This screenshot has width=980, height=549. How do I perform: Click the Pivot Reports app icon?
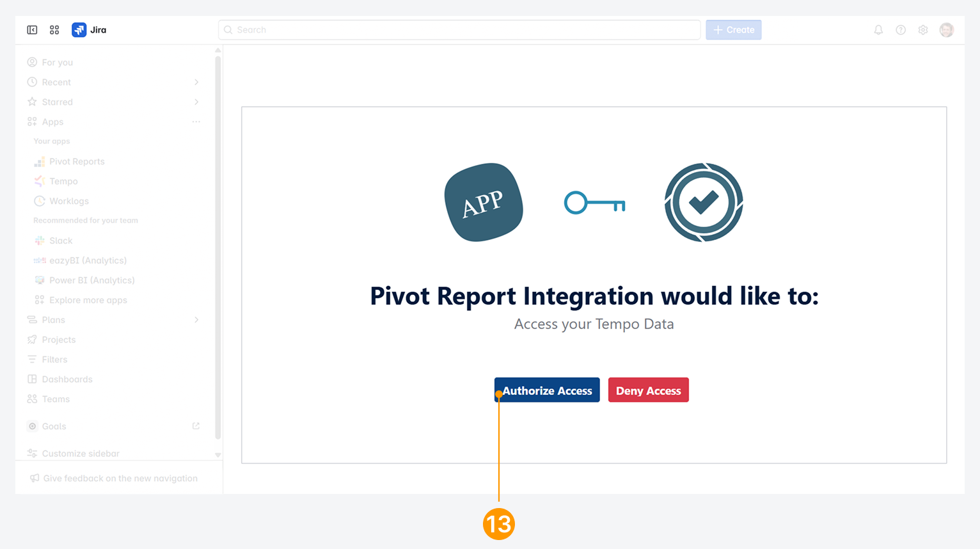40,161
